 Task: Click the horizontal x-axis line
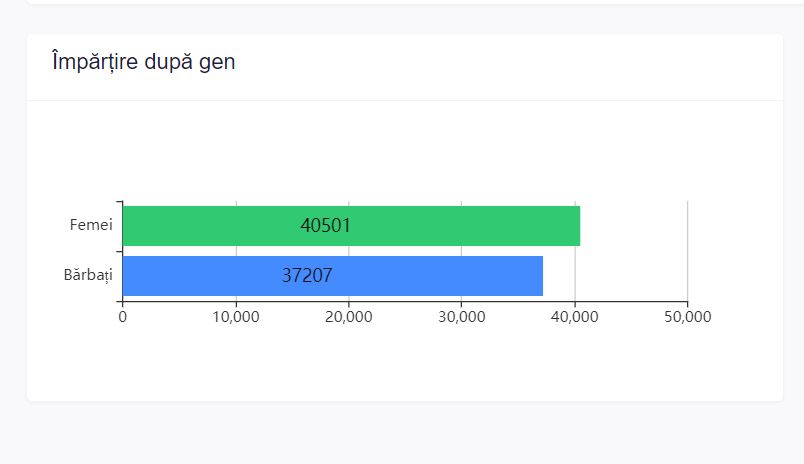[400, 301]
